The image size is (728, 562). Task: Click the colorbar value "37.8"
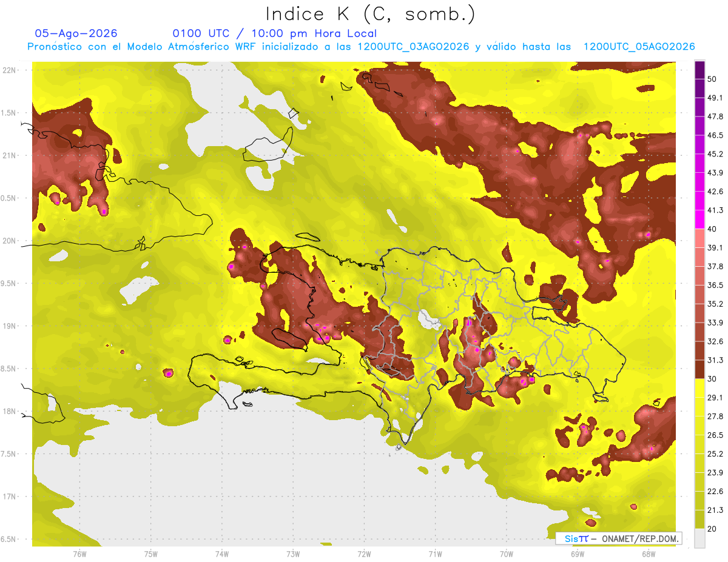point(715,266)
